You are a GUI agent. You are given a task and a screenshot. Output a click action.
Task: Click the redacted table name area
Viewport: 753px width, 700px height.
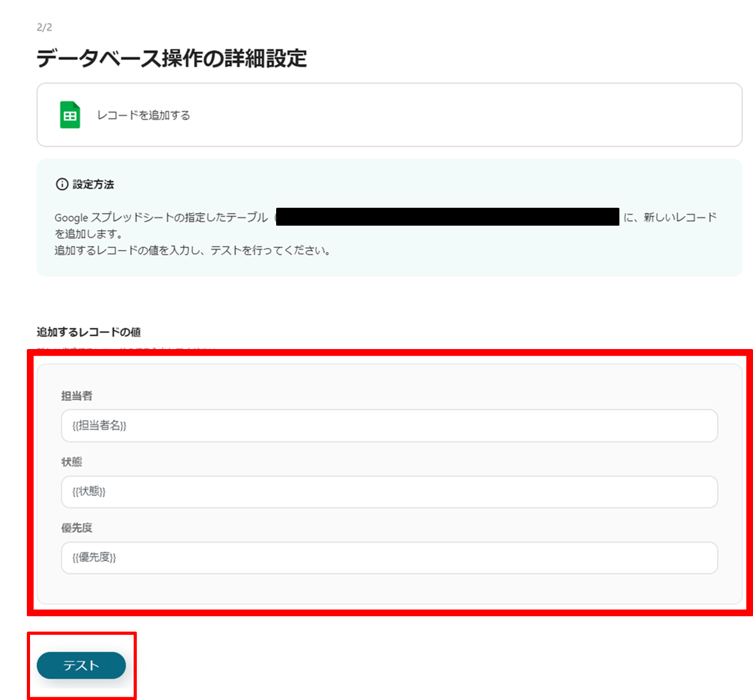[447, 216]
